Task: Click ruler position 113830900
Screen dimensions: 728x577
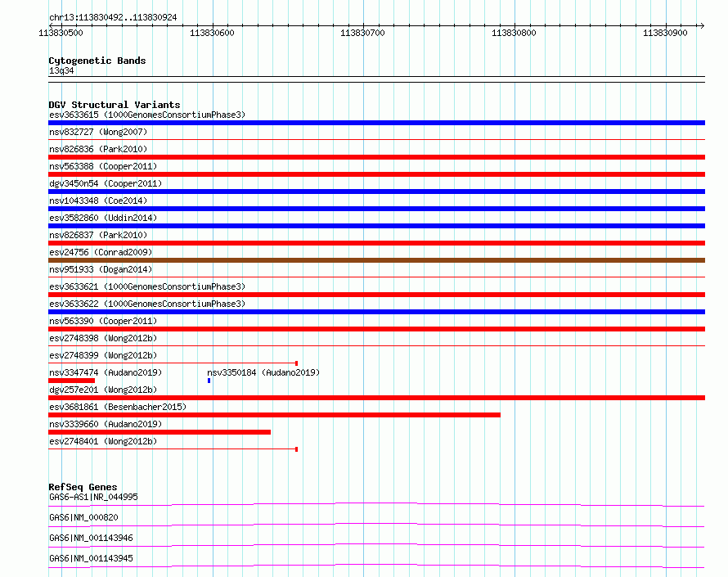Action: click(665, 33)
